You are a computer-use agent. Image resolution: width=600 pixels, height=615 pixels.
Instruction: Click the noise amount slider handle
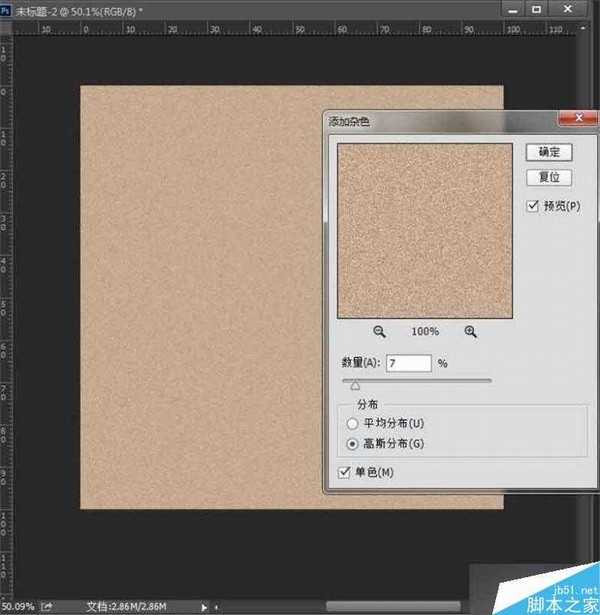(354, 384)
